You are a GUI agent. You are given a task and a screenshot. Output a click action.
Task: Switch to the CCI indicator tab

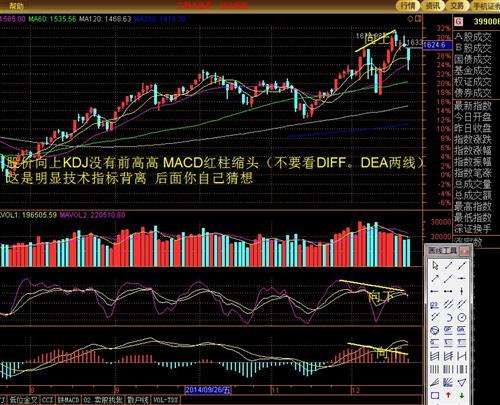[48, 400]
